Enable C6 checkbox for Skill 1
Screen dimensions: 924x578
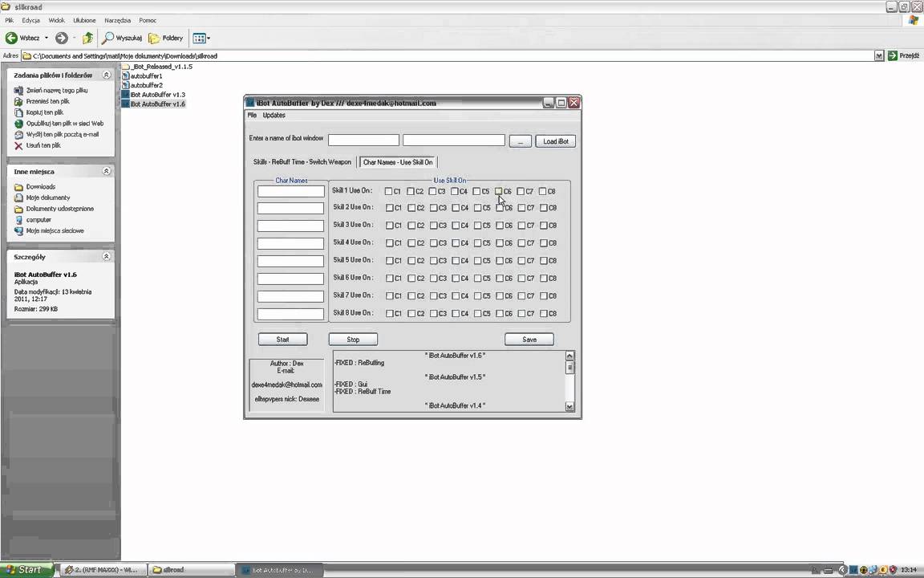(x=500, y=191)
